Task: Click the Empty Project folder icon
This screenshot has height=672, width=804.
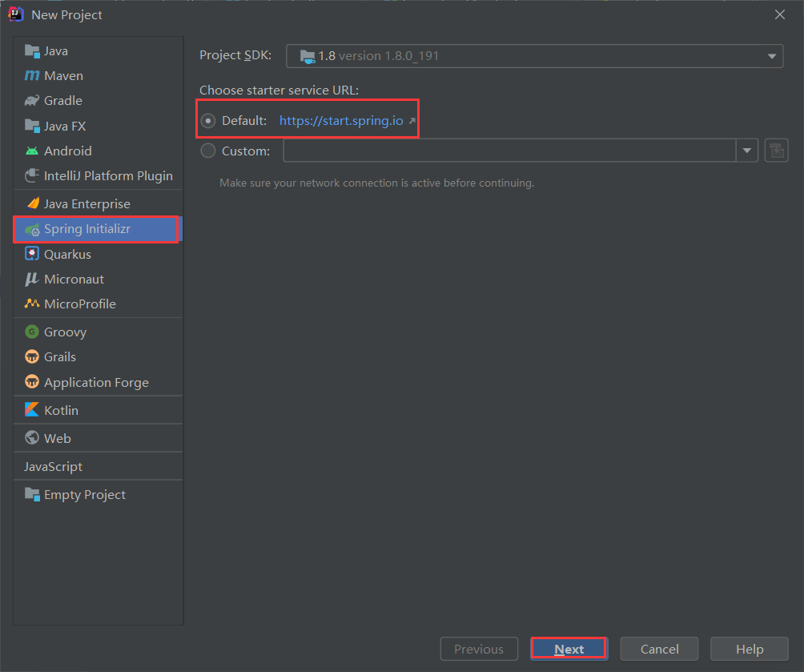Action: click(x=32, y=494)
